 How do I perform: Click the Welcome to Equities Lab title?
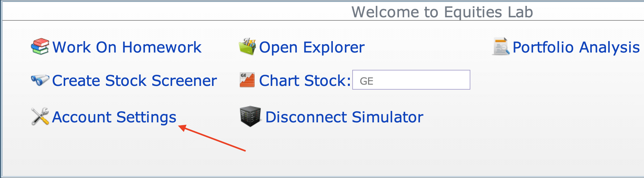(x=442, y=12)
